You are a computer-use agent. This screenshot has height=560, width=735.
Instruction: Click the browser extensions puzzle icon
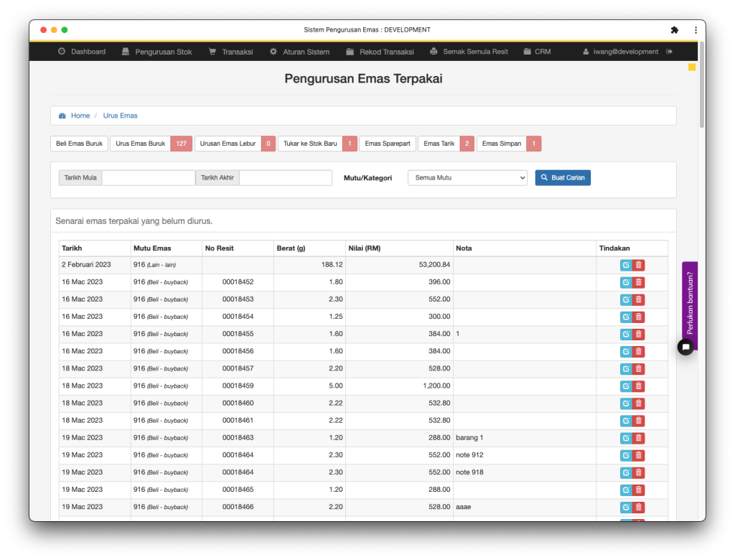tap(674, 30)
